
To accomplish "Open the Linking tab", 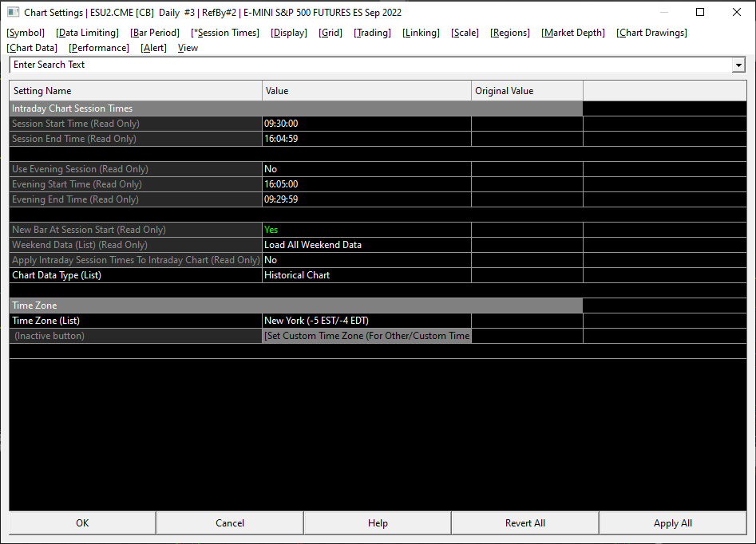I will click(x=421, y=33).
